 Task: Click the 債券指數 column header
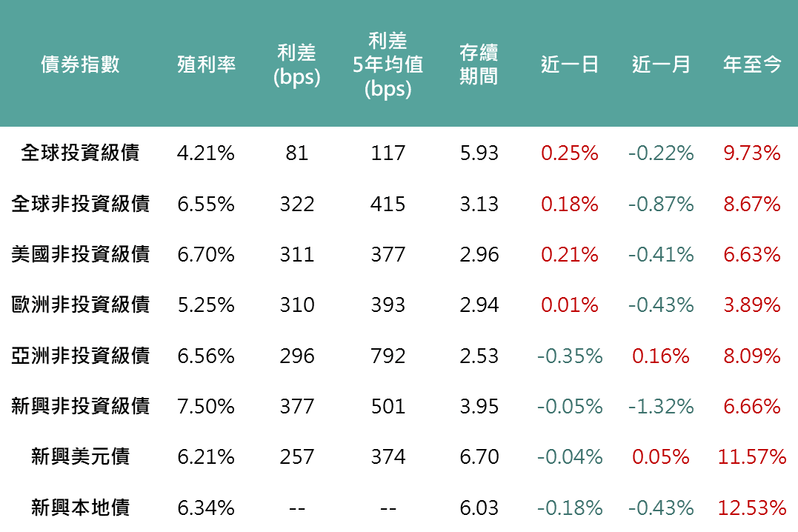80,64
